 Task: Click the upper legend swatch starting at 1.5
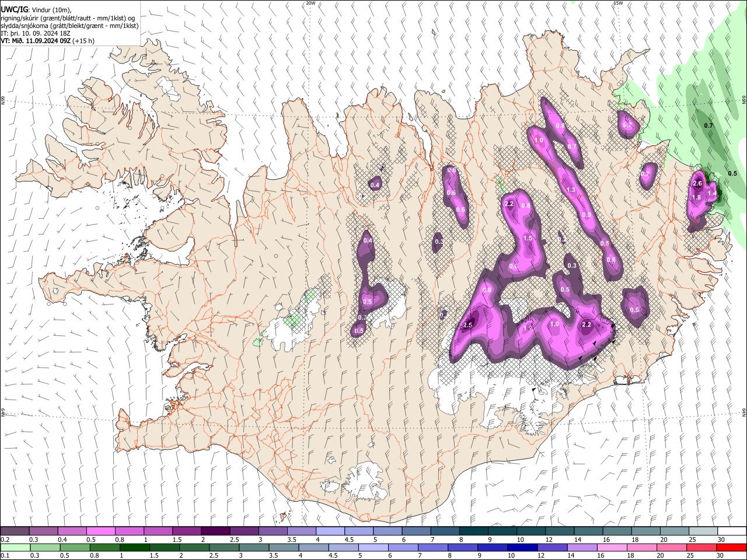pos(187,531)
